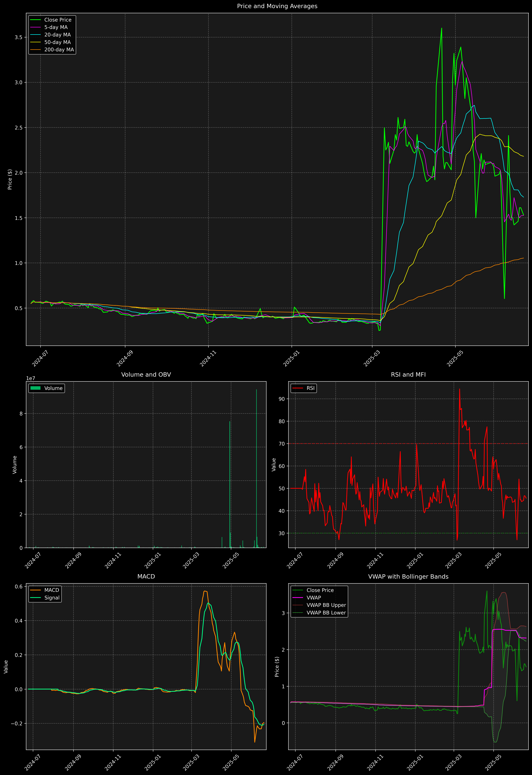532x775 pixels.
Task: Click the 'Price and Moving Averages' chart title
Action: coord(277,6)
